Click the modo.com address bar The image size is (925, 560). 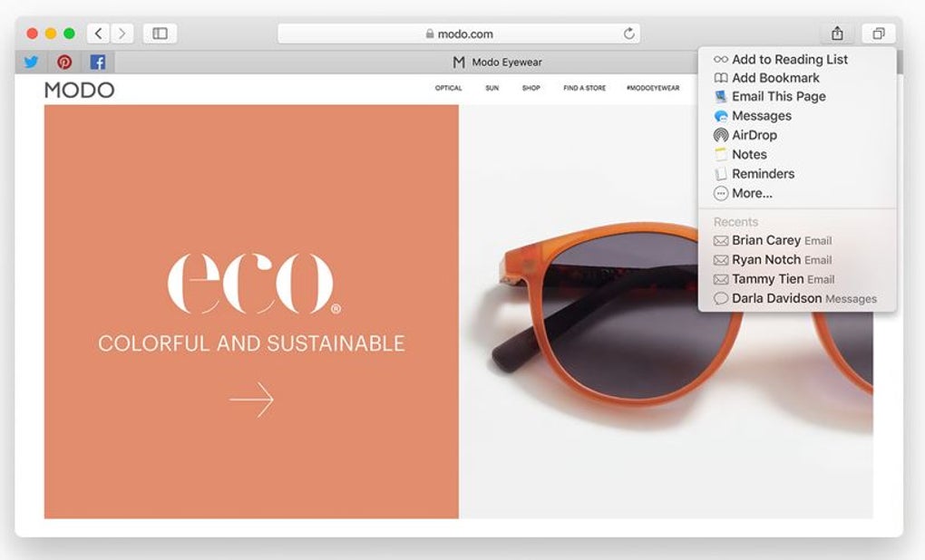coord(458,34)
